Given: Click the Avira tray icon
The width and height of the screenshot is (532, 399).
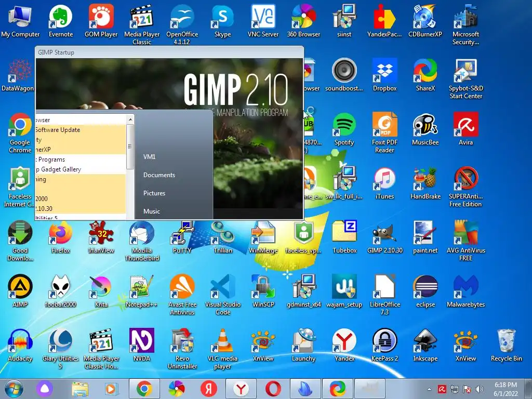Looking at the screenshot, I should (x=442, y=389).
